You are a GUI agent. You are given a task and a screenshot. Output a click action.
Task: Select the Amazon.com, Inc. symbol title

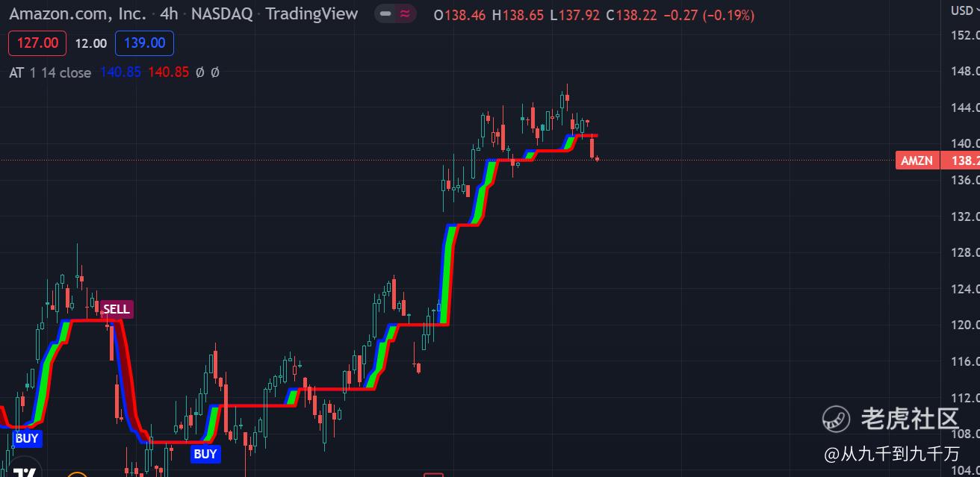click(78, 13)
